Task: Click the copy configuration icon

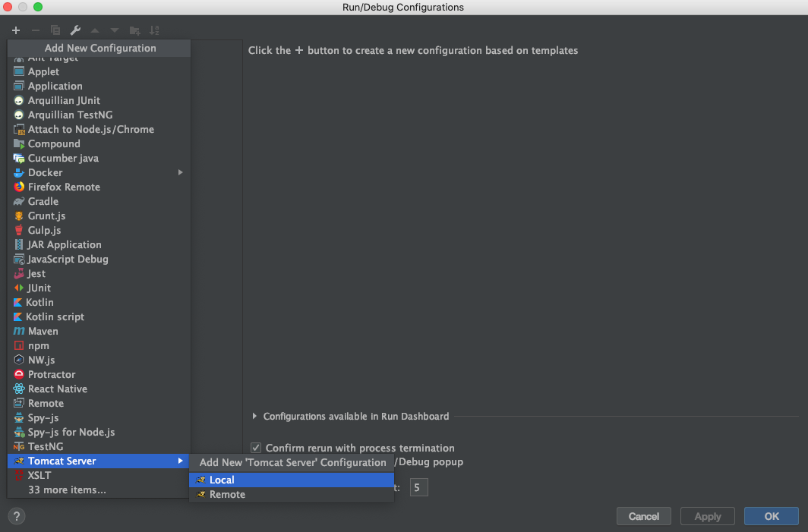Action: [x=55, y=30]
